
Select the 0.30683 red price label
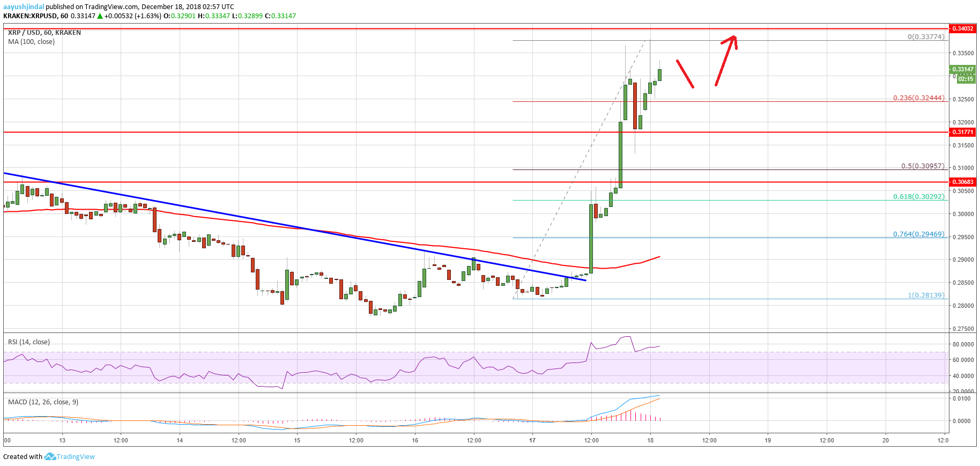[962, 182]
